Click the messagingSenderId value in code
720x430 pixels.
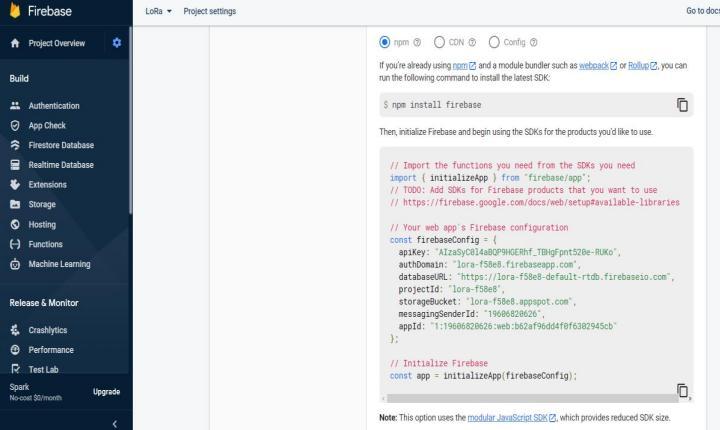tap(513, 314)
